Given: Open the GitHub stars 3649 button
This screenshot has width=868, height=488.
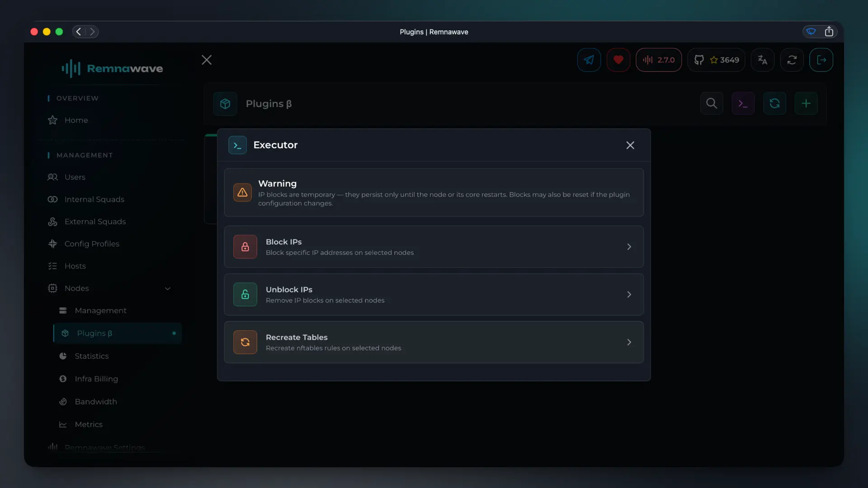Looking at the screenshot, I should click(x=717, y=60).
